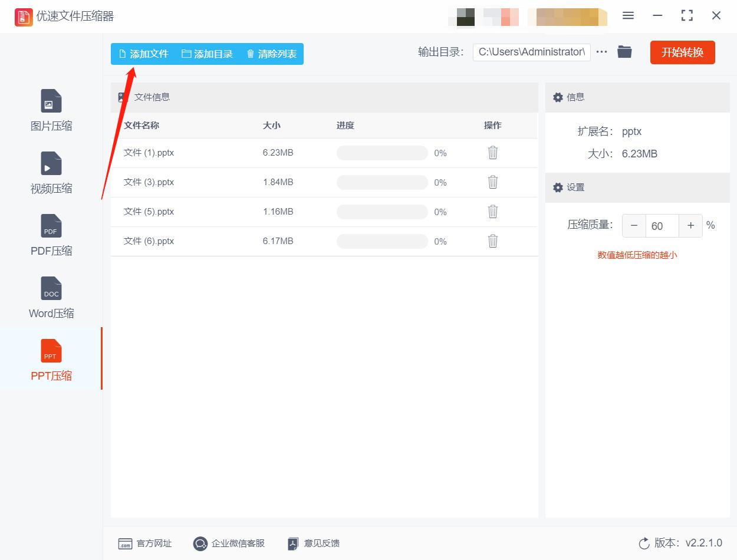Click the output directory path field
The width and height of the screenshot is (737, 560).
pyautogui.click(x=531, y=52)
